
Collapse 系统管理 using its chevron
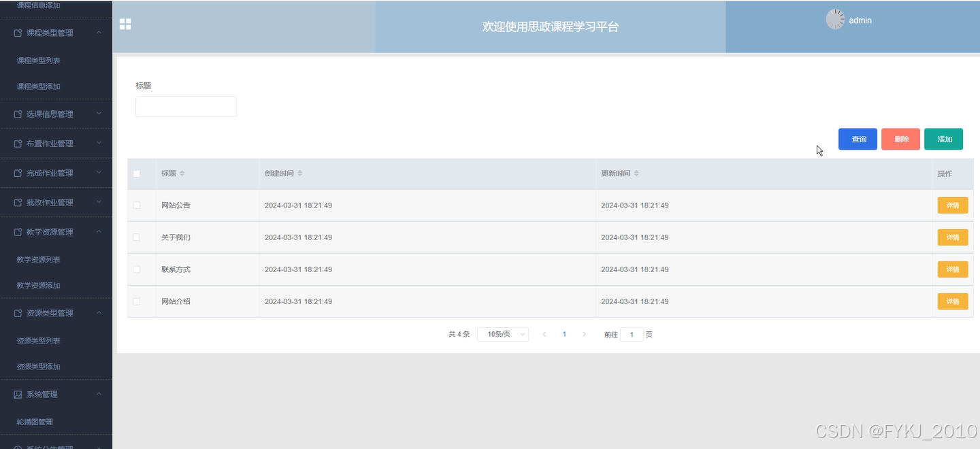click(99, 395)
